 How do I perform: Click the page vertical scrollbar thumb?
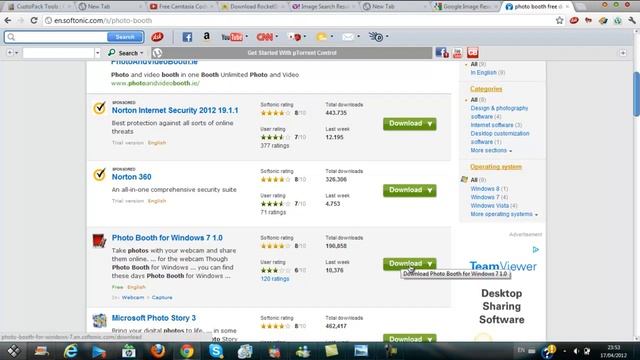[636, 94]
